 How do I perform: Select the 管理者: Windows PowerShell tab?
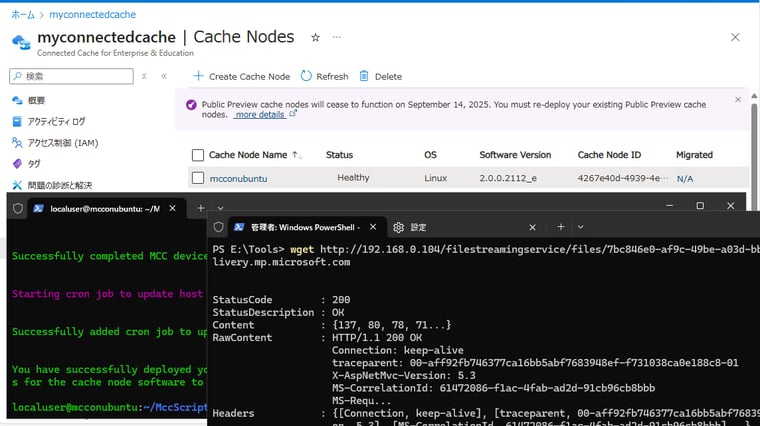[304, 227]
